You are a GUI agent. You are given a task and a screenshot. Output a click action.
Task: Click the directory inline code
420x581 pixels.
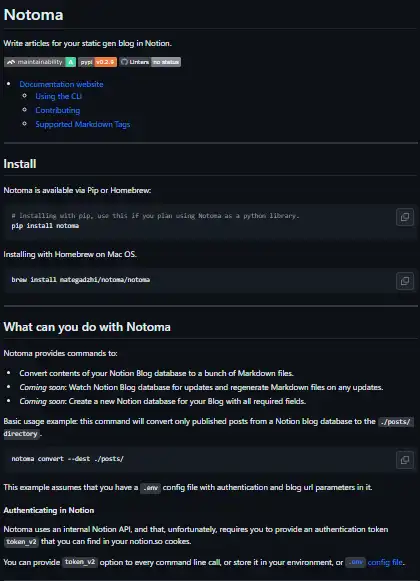tap(21, 434)
